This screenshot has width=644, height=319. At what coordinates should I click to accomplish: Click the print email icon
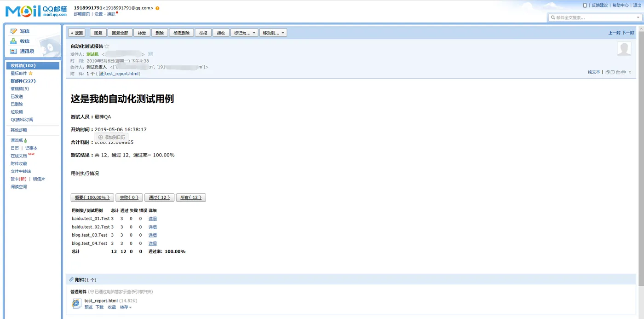[624, 72]
